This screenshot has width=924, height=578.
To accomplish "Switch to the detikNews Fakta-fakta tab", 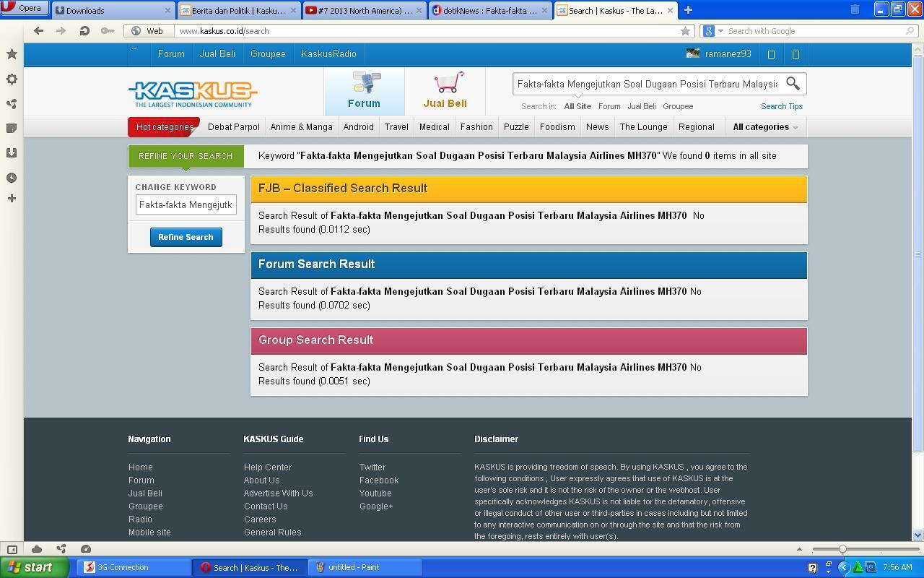I will pyautogui.click(x=489, y=10).
